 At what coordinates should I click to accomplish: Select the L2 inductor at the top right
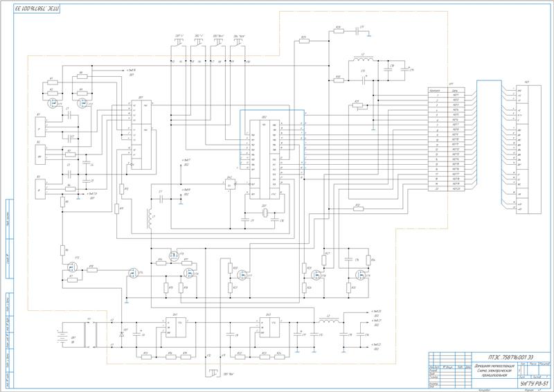pyautogui.click(x=363, y=59)
